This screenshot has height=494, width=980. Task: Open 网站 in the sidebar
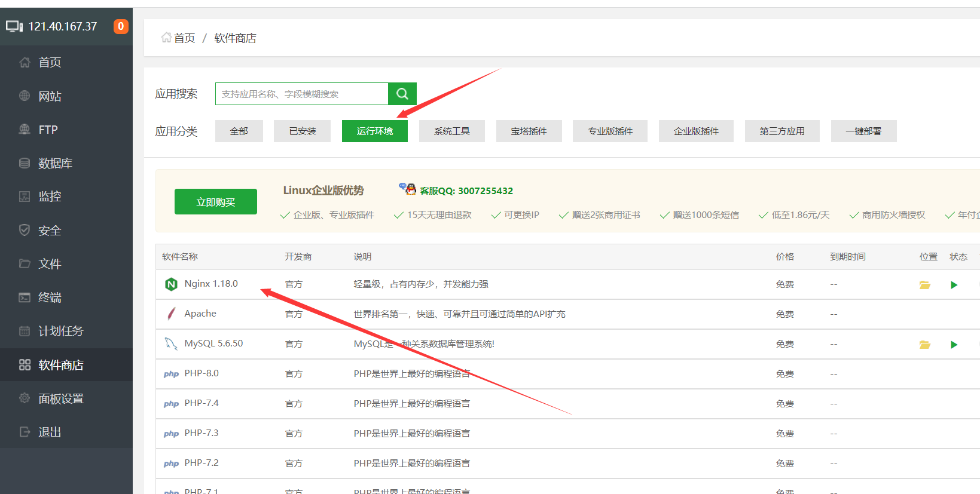tap(66, 96)
